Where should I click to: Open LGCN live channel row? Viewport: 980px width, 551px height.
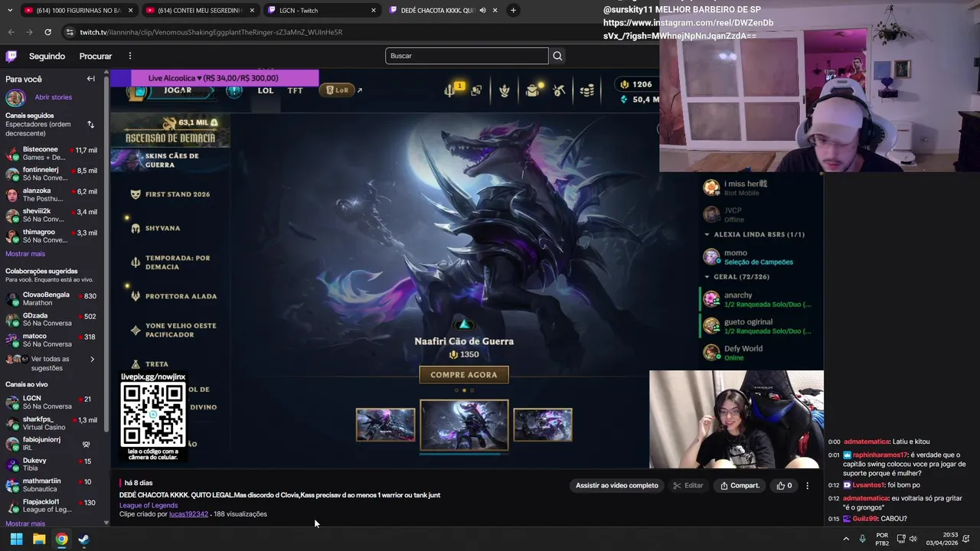52,403
